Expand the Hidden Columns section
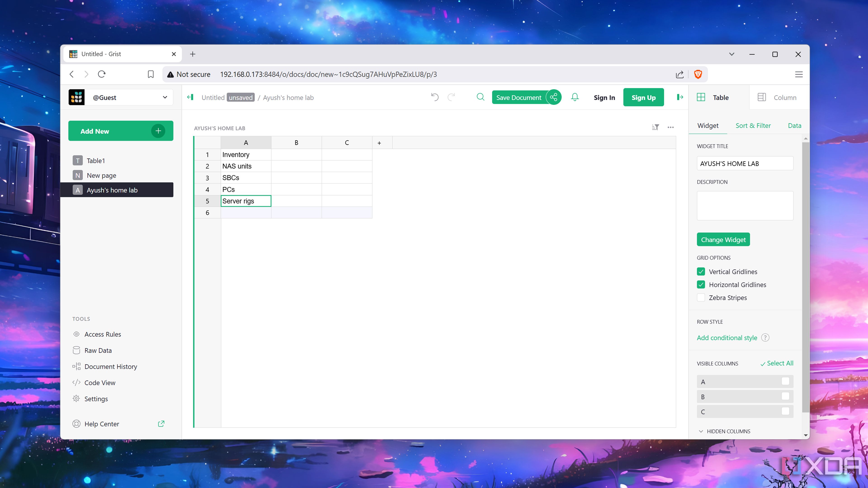Viewport: 868px width, 488px height. point(701,431)
